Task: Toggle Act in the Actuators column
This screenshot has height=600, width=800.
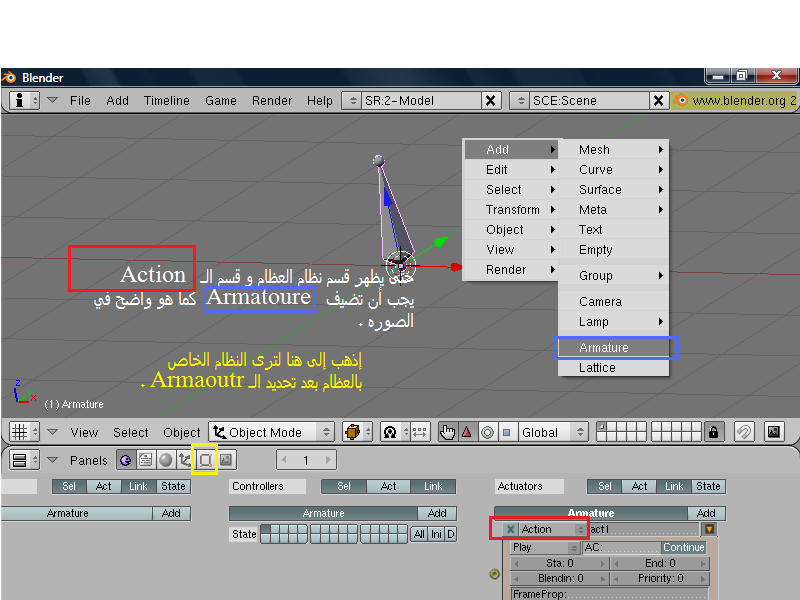Action: click(x=639, y=486)
